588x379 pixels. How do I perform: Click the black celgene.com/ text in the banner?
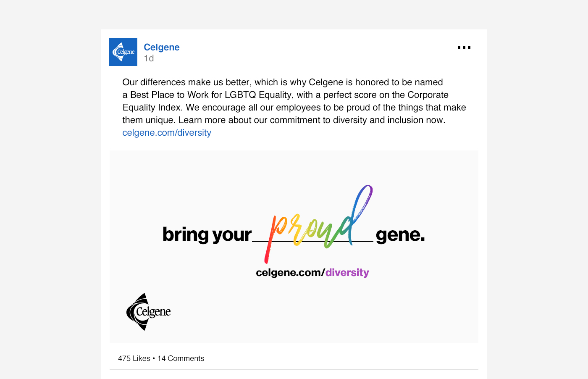click(x=291, y=273)
